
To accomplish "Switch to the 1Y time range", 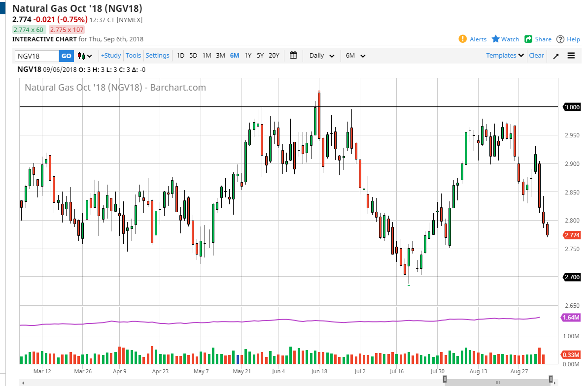I will point(248,56).
